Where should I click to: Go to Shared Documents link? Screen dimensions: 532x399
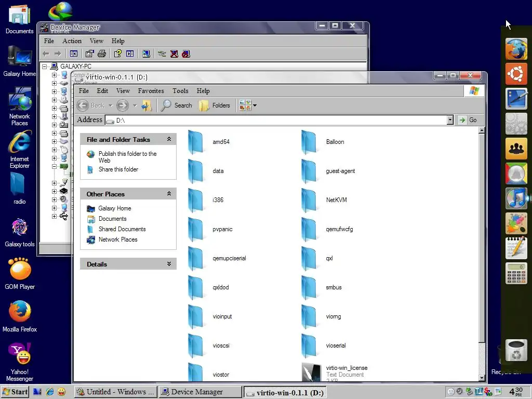click(122, 229)
